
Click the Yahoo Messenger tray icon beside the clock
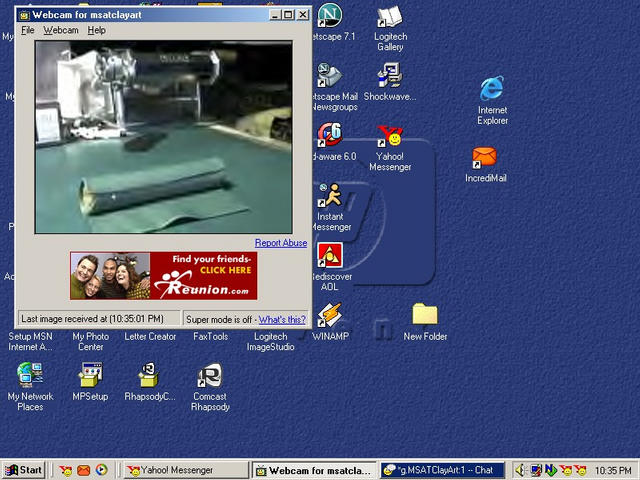(x=581, y=471)
